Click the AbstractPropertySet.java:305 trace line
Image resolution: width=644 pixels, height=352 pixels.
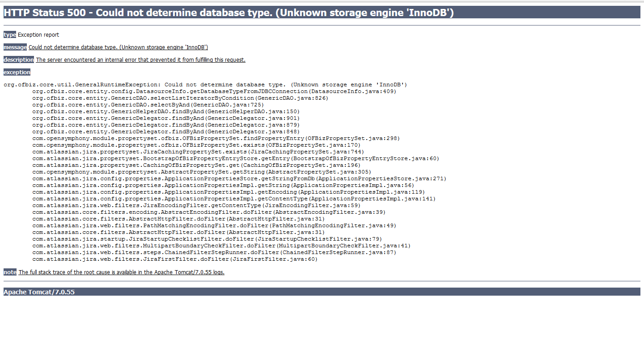[202, 172]
